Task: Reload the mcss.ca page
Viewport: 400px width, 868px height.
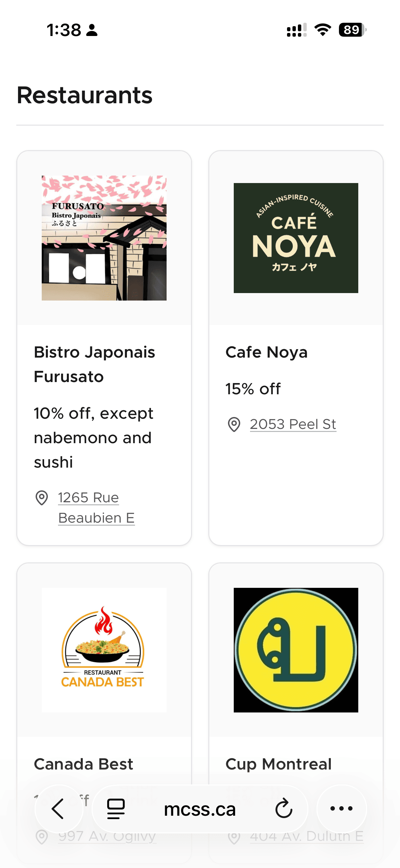Action: coord(284,809)
